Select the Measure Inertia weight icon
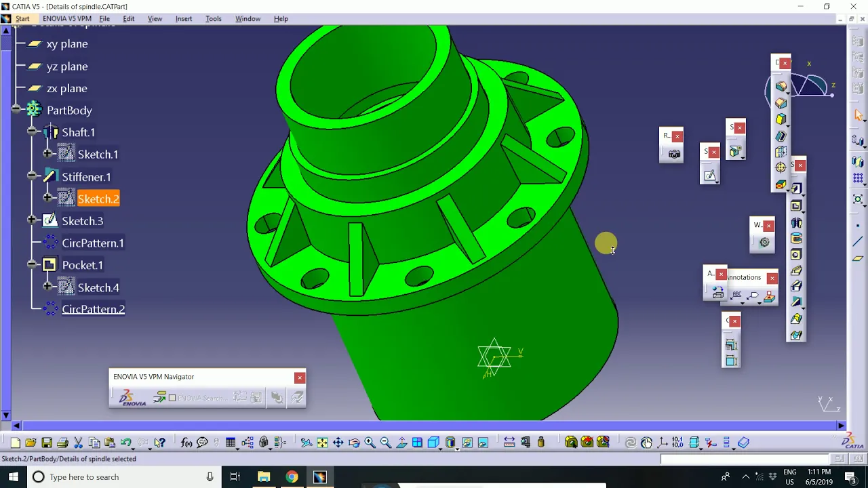 pos(540,443)
